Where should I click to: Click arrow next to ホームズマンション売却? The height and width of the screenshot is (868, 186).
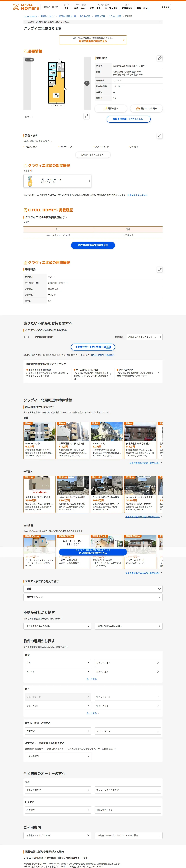point(110,374)
